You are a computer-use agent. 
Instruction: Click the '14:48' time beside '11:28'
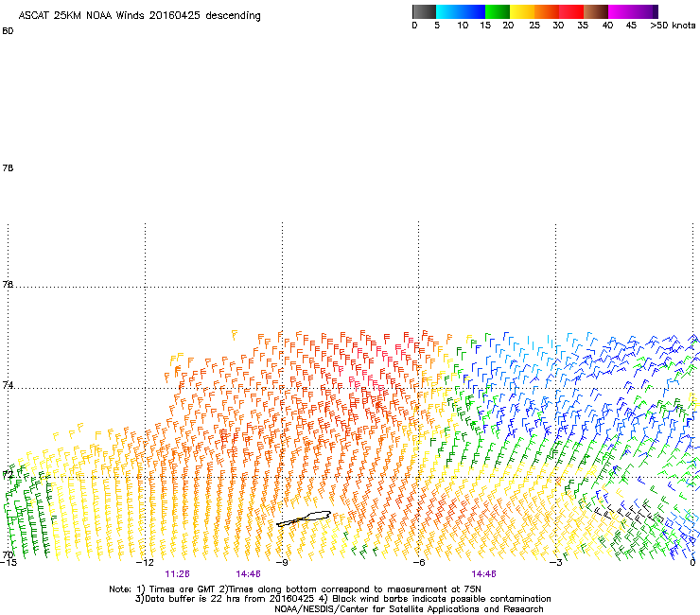pos(248,574)
